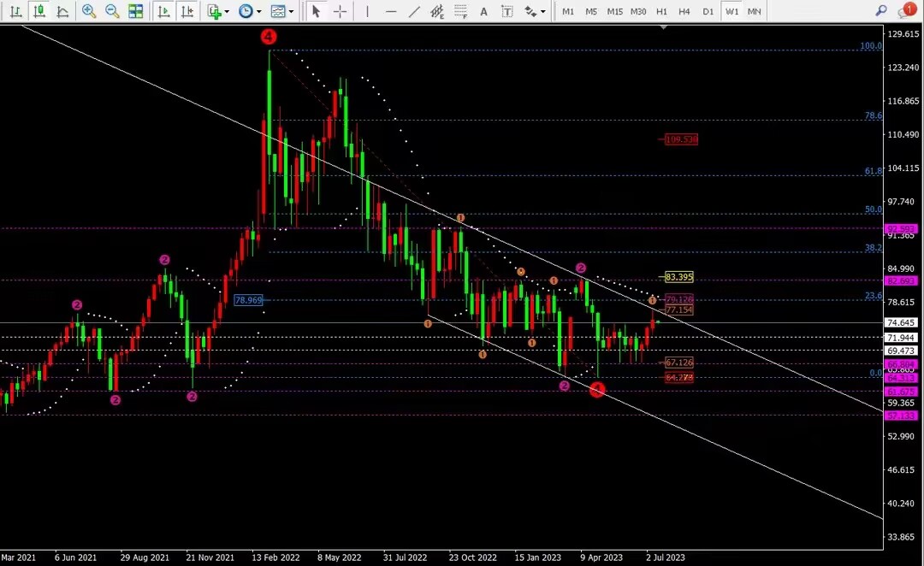Screen dimensions: 924x566
Task: Switch to H4 timeframe
Action: [x=684, y=11]
